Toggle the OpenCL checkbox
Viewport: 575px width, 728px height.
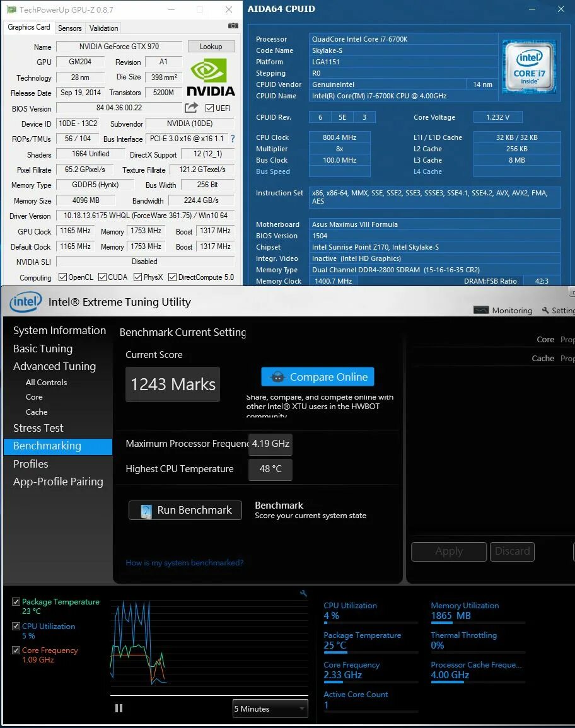62,277
